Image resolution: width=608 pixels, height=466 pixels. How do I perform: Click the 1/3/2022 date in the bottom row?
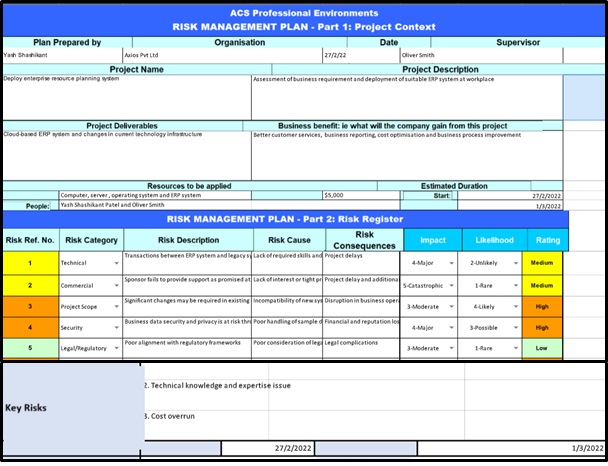point(511,448)
